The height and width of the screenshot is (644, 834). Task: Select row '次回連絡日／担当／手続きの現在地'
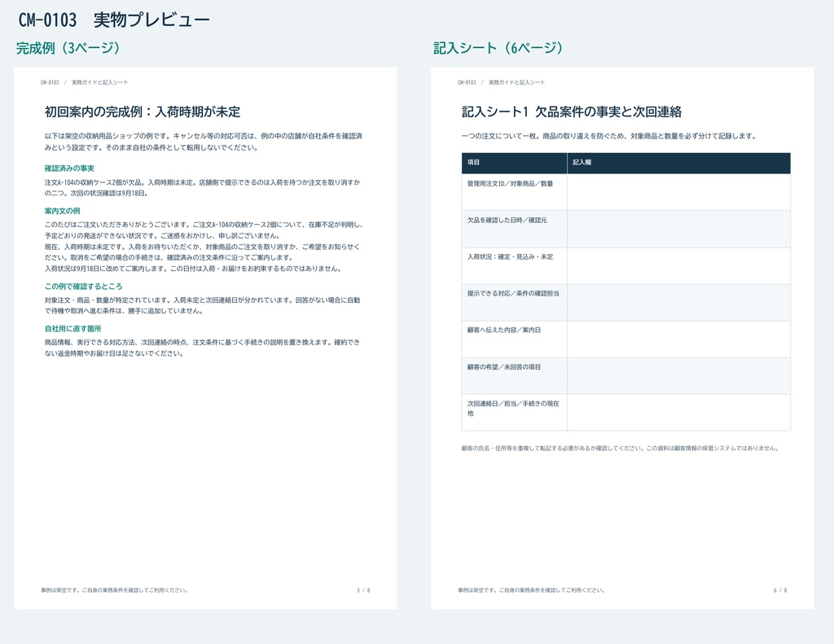point(626,412)
